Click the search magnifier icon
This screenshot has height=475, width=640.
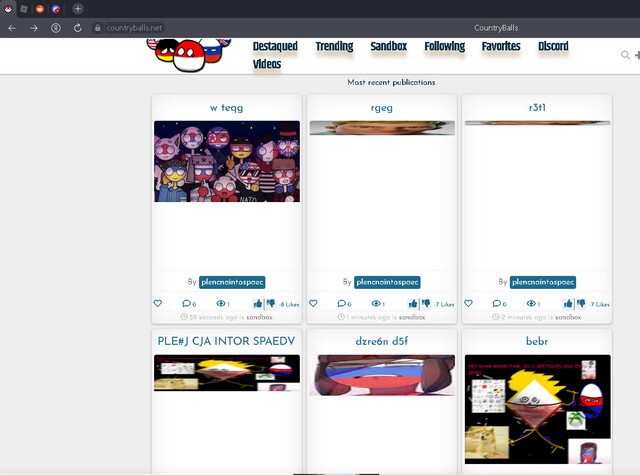point(625,55)
